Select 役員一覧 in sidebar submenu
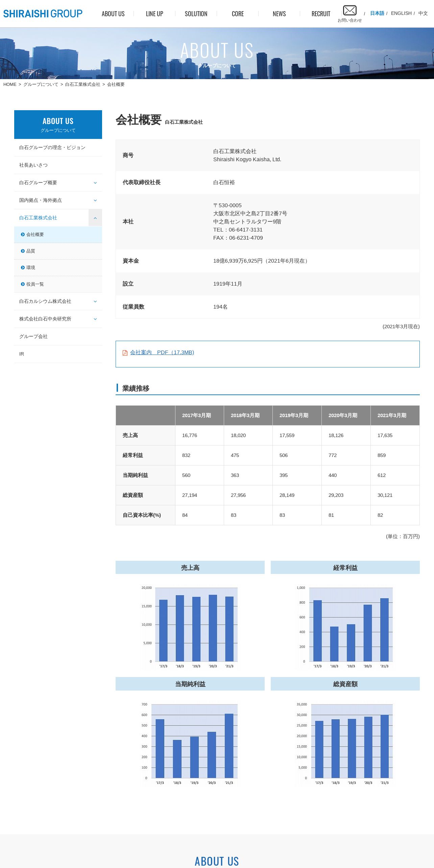 pyautogui.click(x=58, y=284)
